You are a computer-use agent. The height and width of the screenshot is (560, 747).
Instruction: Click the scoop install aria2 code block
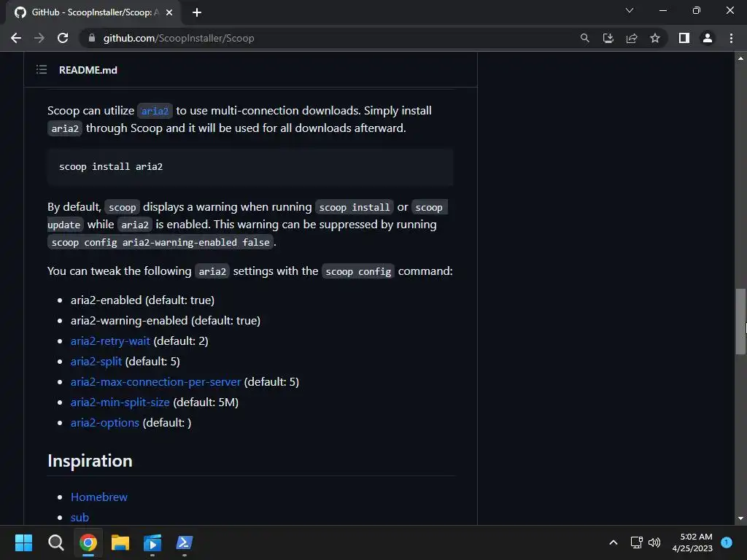coord(250,167)
